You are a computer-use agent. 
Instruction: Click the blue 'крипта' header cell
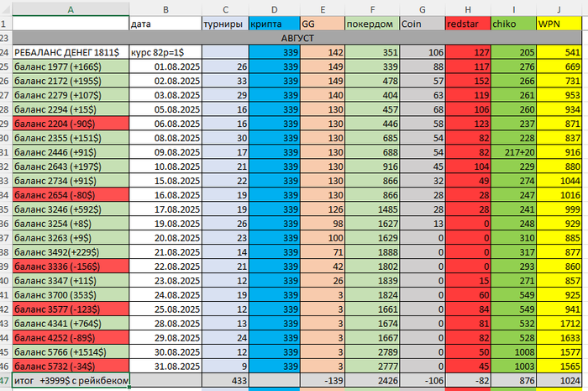click(275, 24)
